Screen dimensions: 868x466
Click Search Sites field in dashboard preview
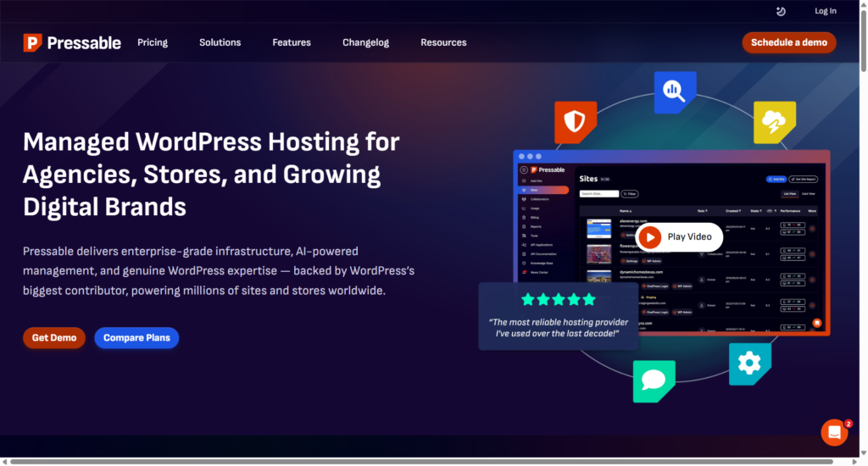[x=599, y=194]
